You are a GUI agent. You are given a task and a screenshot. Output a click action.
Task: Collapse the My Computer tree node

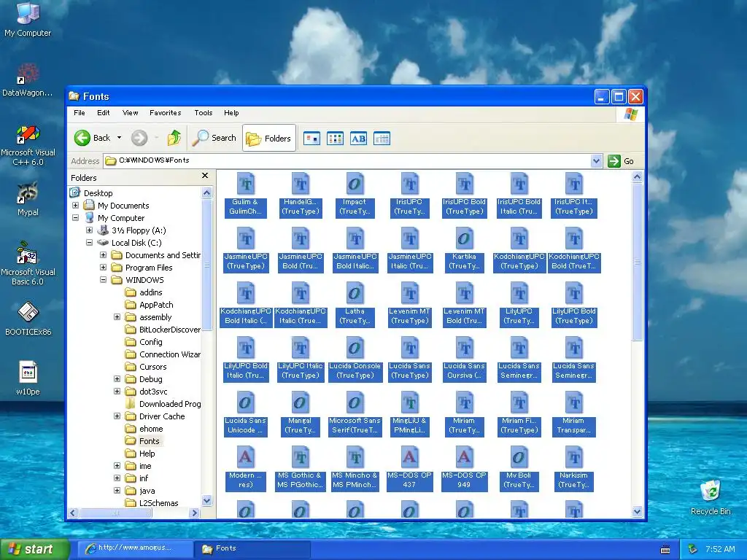pyautogui.click(x=75, y=217)
